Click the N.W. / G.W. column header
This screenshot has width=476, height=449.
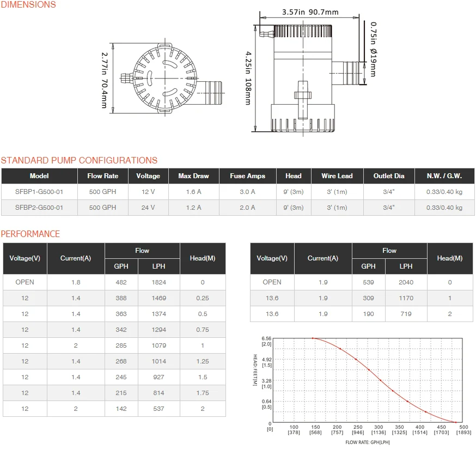click(x=444, y=176)
